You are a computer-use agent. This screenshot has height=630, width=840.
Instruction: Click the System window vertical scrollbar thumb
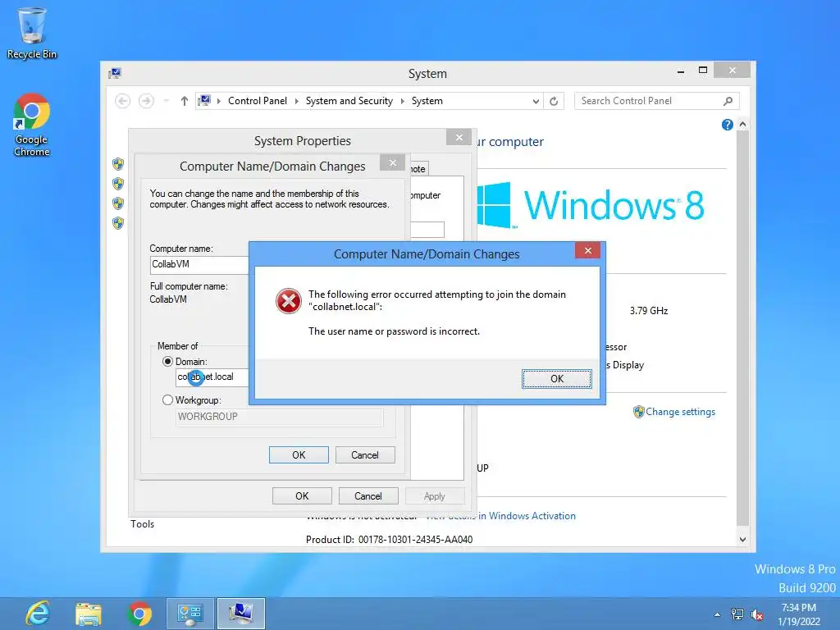742,328
